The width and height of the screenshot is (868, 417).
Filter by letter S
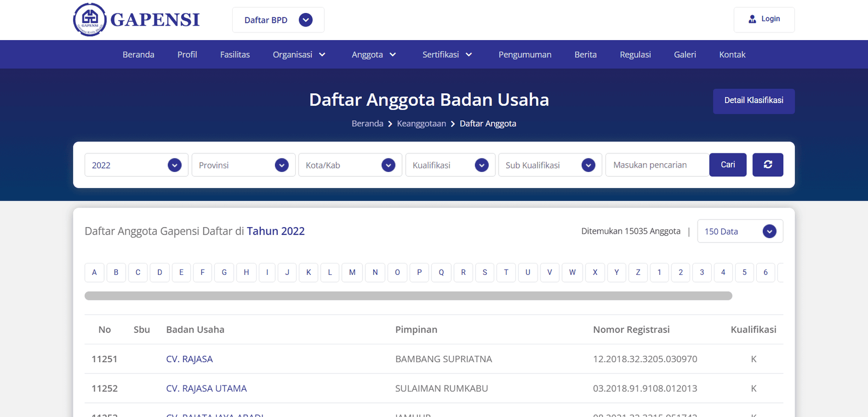pos(485,272)
